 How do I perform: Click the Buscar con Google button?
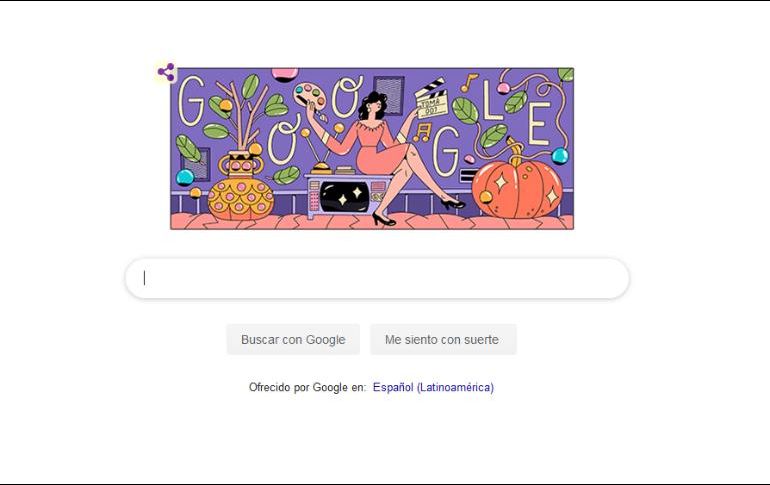pyautogui.click(x=293, y=339)
